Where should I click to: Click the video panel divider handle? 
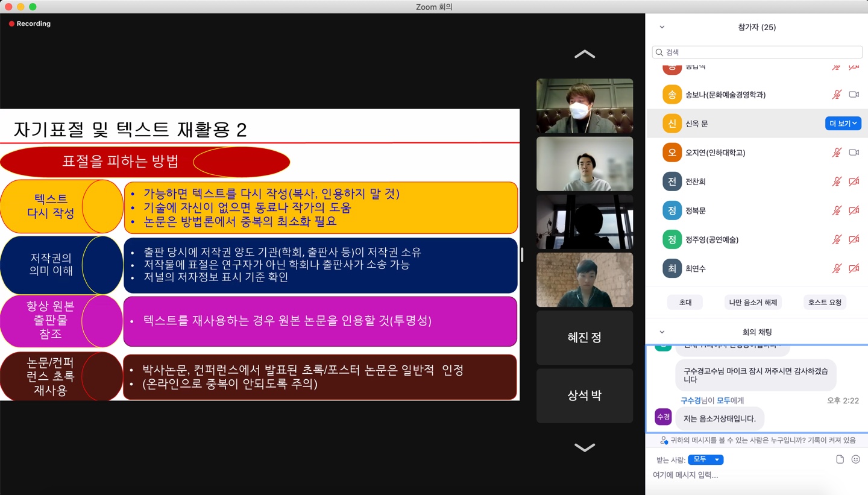[522, 254]
